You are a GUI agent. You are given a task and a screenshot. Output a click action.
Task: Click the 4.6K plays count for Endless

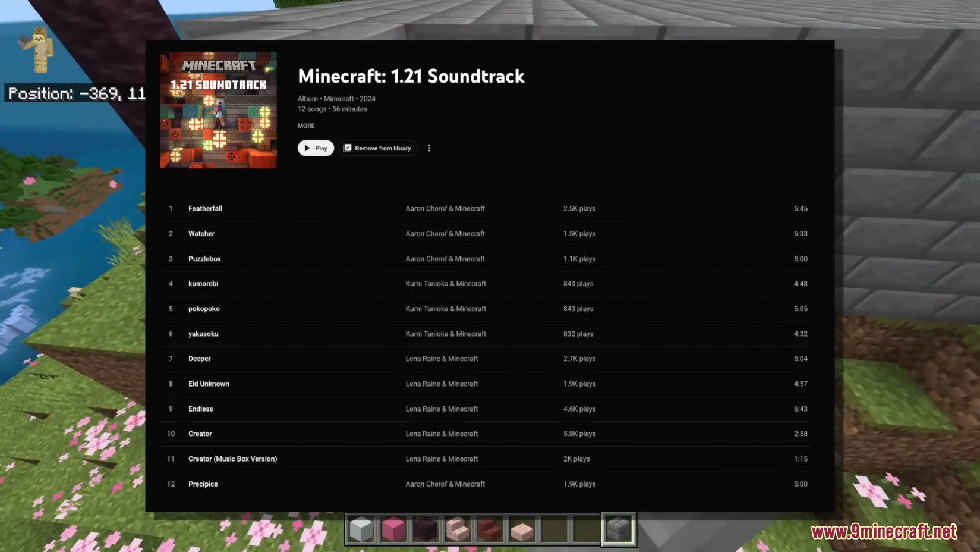tap(579, 409)
